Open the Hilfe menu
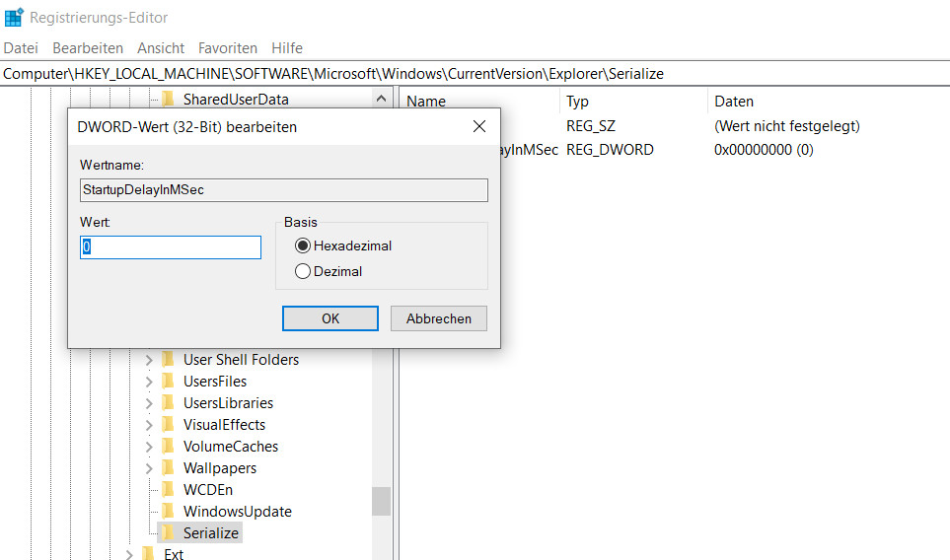The image size is (950, 560). click(286, 48)
